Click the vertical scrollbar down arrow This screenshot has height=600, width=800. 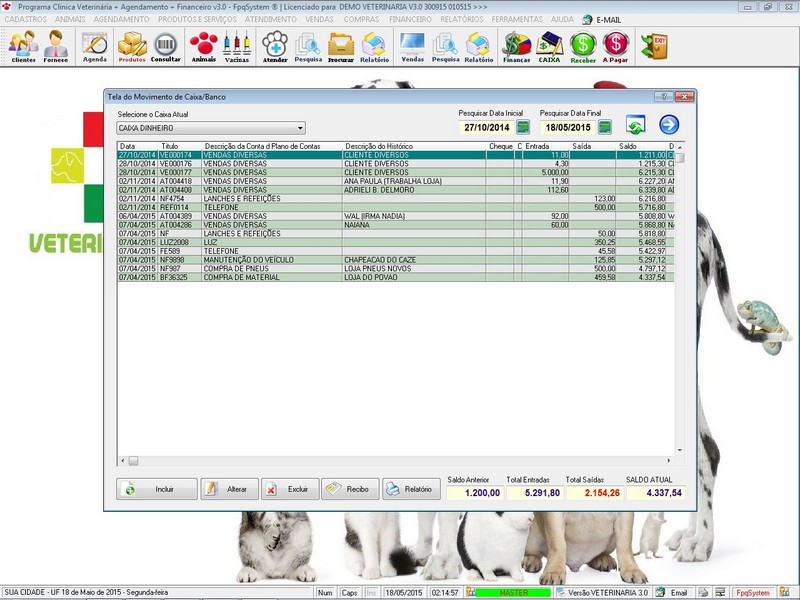[x=680, y=451]
